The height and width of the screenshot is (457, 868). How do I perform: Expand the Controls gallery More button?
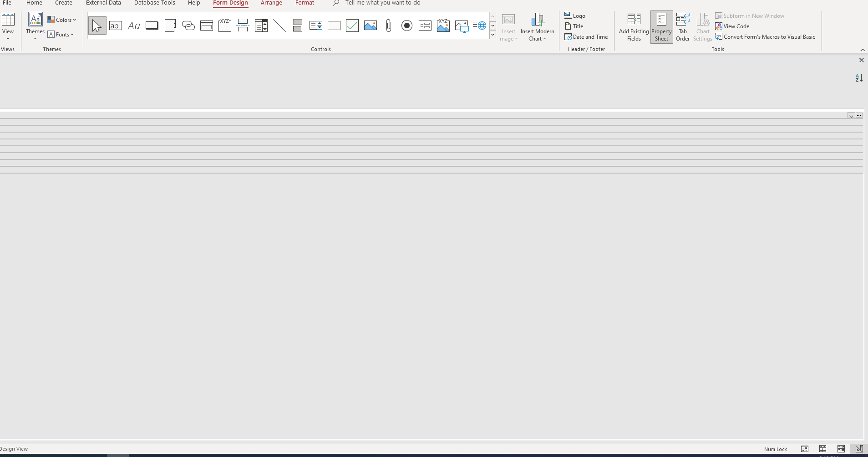pos(492,35)
